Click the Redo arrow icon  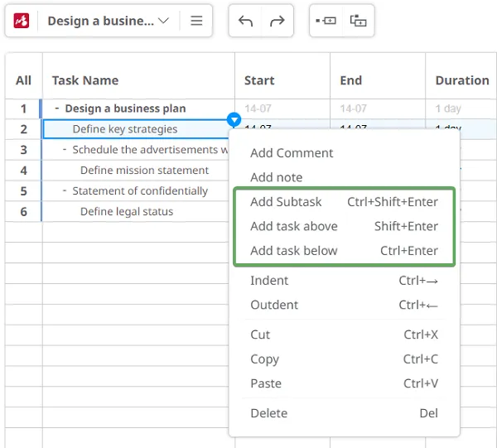[x=277, y=21]
